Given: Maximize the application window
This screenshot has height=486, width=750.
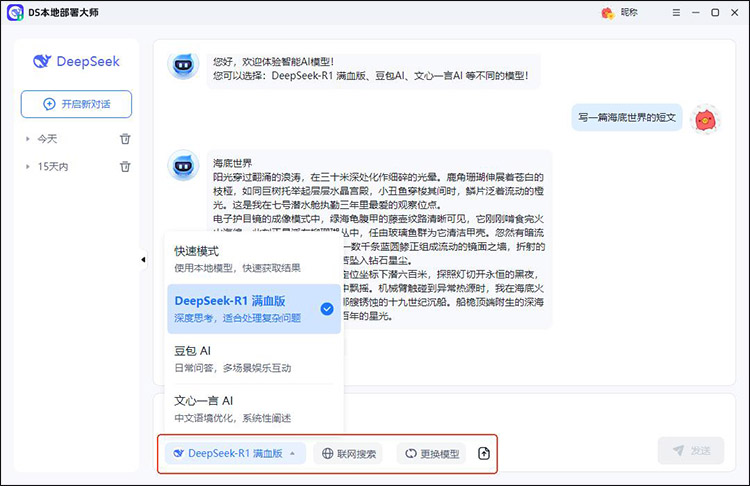Looking at the screenshot, I should [715, 12].
